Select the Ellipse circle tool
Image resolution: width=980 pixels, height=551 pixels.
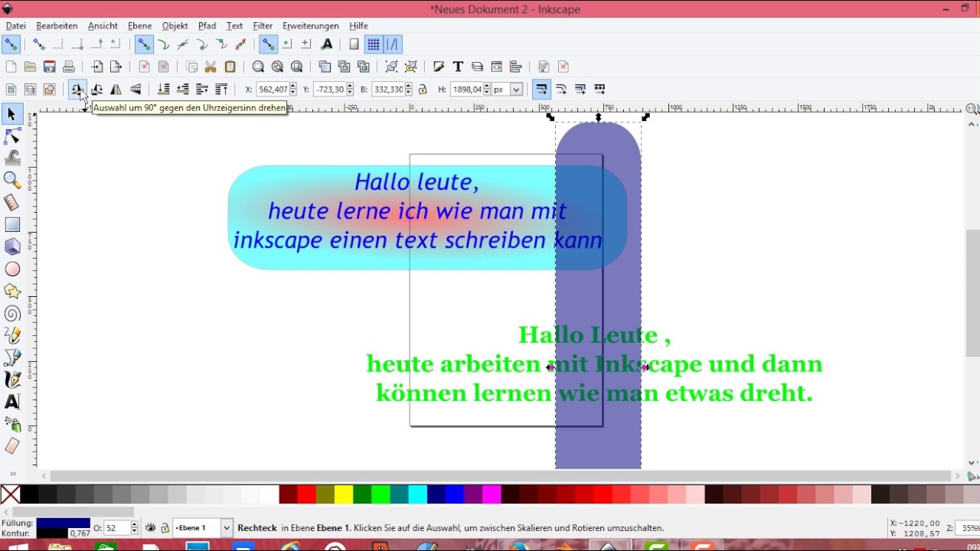pos(11,269)
